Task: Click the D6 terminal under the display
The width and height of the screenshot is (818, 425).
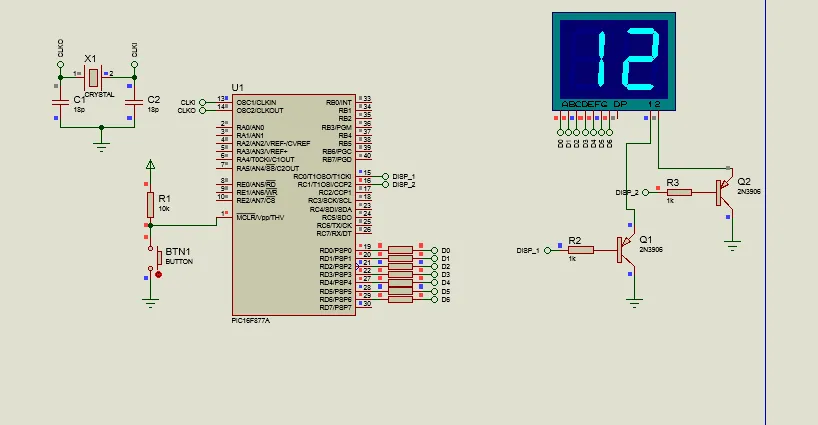Action: point(609,132)
